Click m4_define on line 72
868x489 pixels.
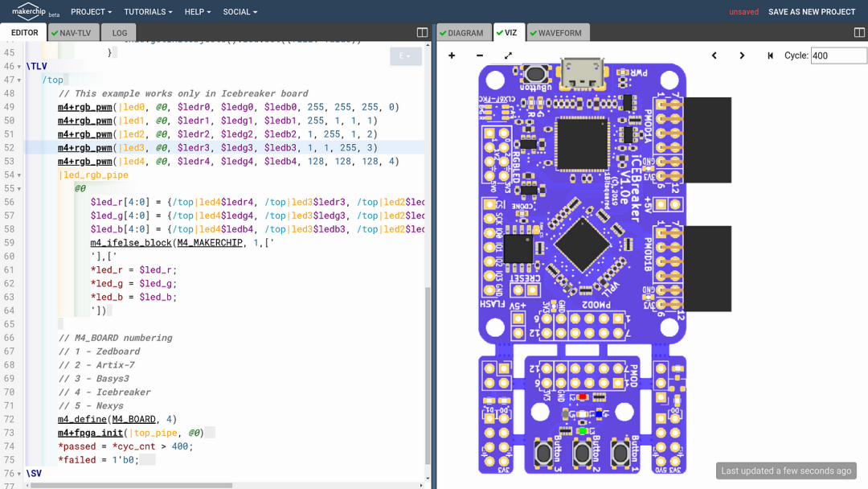pos(82,419)
